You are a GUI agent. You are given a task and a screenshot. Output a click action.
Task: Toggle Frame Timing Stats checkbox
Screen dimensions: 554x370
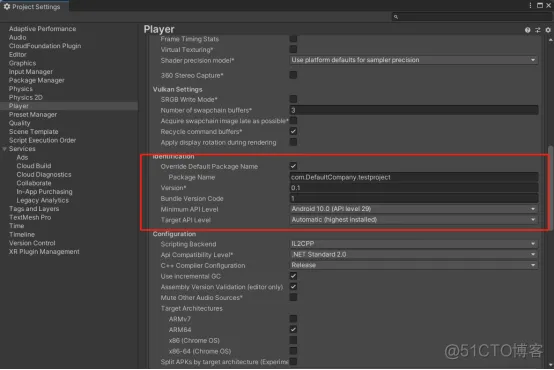(293, 39)
